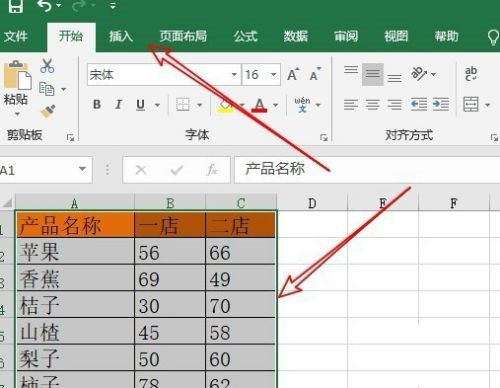Image resolution: width=500 pixels, height=388 pixels.
Task: Expand the font size dropdown arrow
Action: tap(274, 74)
